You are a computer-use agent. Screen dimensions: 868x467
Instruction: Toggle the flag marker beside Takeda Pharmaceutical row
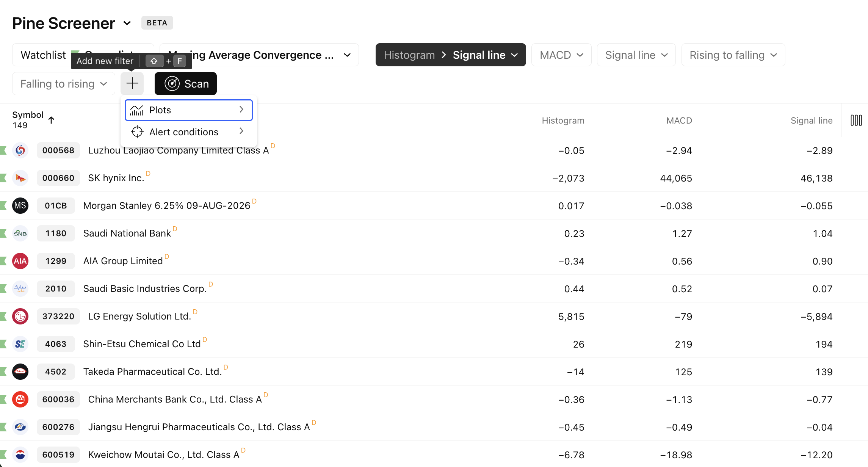[3, 372]
